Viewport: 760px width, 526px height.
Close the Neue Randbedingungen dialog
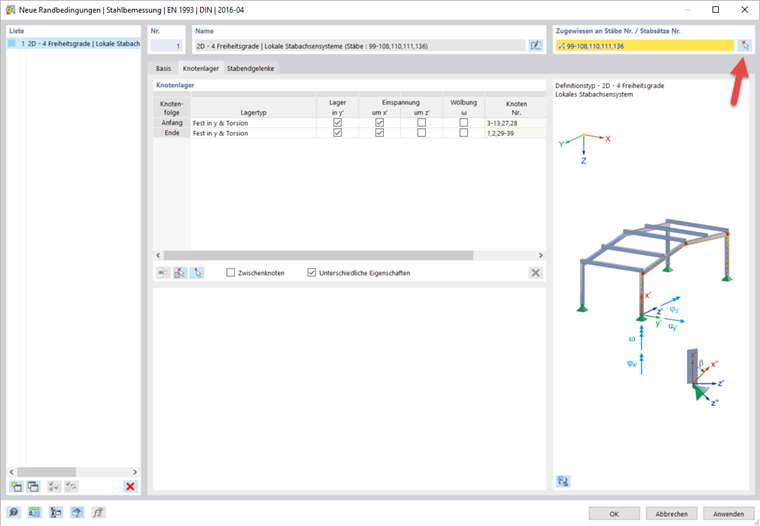pyautogui.click(x=745, y=10)
